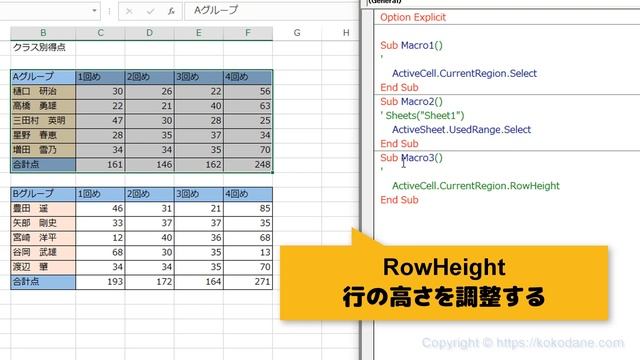Select the name cell 三田村 英明
The width and height of the screenshot is (640, 360).
[43, 120]
